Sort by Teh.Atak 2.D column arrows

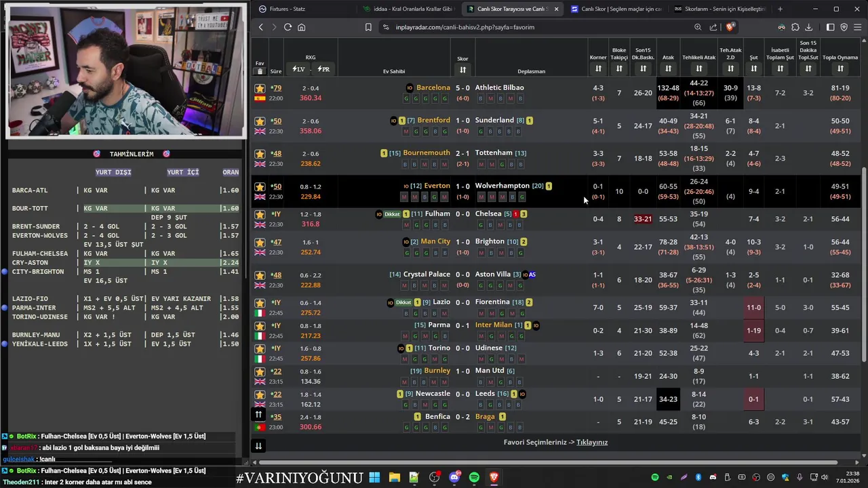point(730,68)
